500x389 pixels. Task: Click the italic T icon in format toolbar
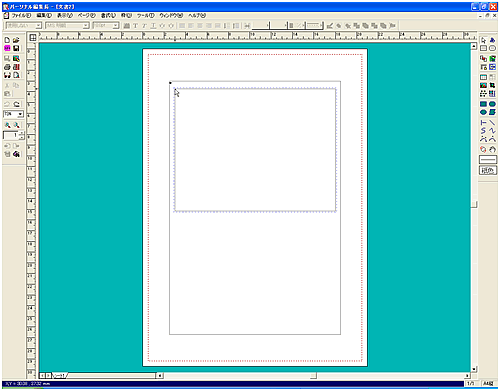point(144,26)
